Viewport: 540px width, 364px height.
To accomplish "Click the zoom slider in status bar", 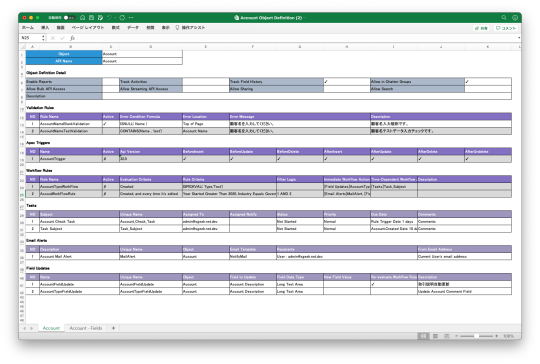I will coord(476,336).
